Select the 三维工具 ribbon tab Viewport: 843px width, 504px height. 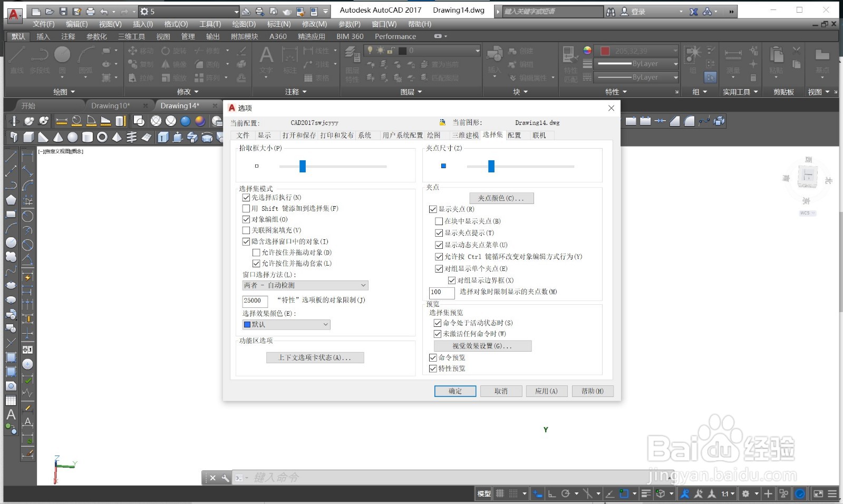click(131, 36)
